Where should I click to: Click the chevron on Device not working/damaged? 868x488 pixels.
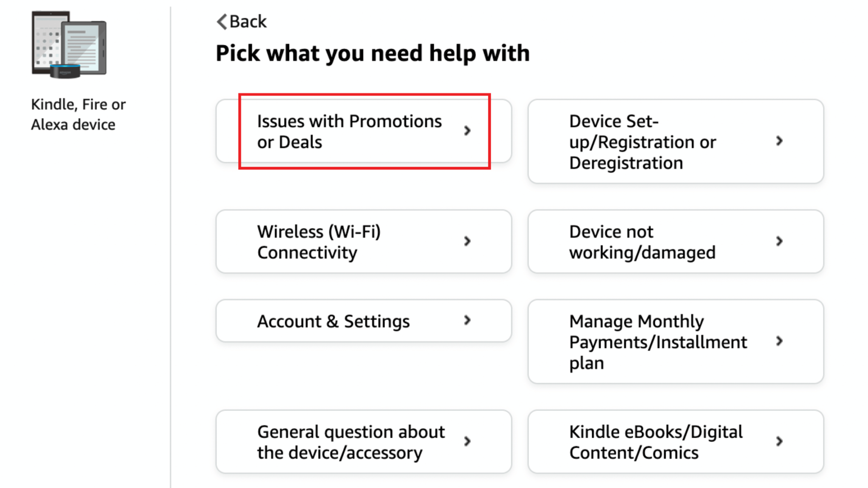click(780, 241)
